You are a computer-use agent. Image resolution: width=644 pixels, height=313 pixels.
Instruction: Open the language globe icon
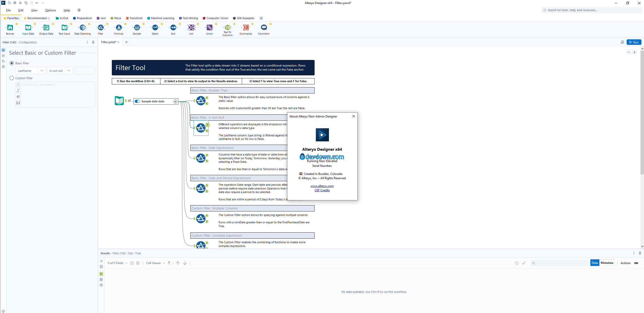pos(79,10)
